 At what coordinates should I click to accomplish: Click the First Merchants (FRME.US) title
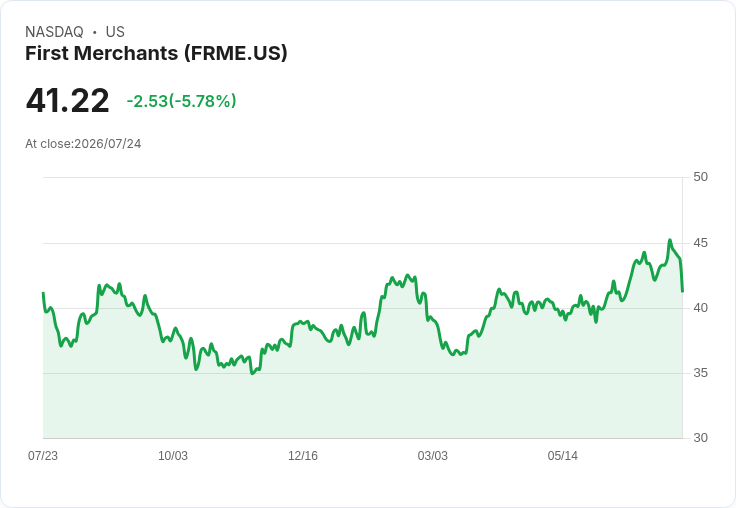[156, 53]
